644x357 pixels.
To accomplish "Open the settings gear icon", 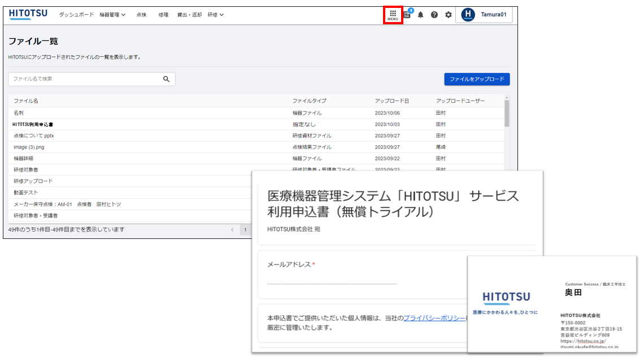I will (448, 15).
